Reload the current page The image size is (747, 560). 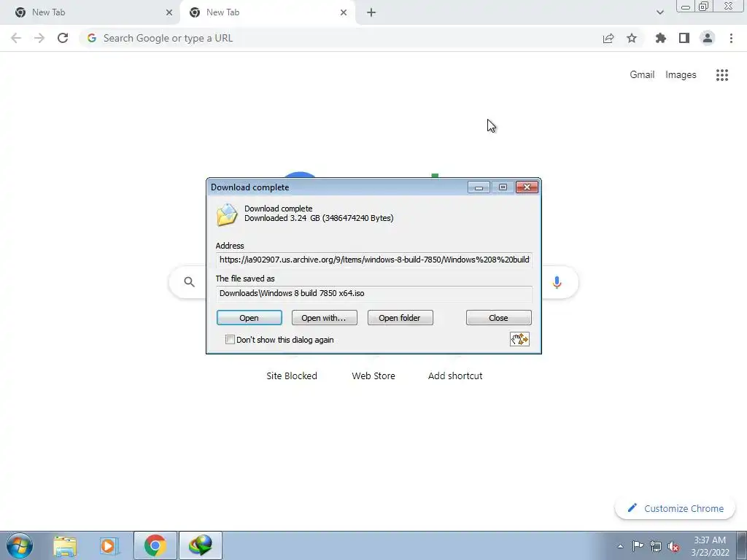point(63,38)
